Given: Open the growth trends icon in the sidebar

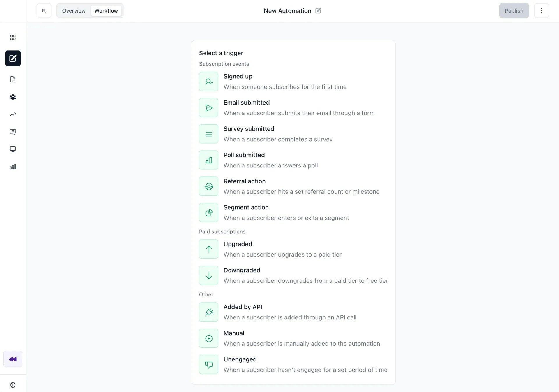Looking at the screenshot, I should click(x=13, y=114).
